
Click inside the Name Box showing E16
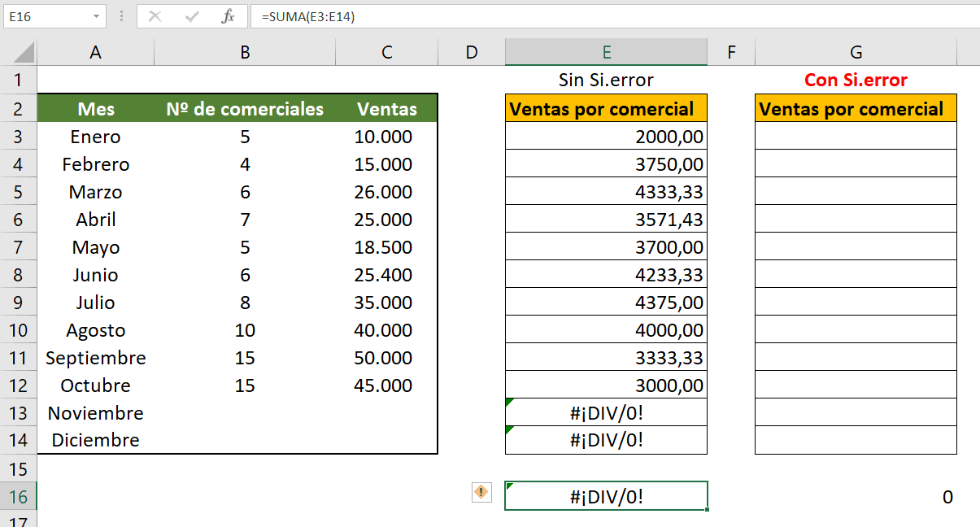click(47, 16)
